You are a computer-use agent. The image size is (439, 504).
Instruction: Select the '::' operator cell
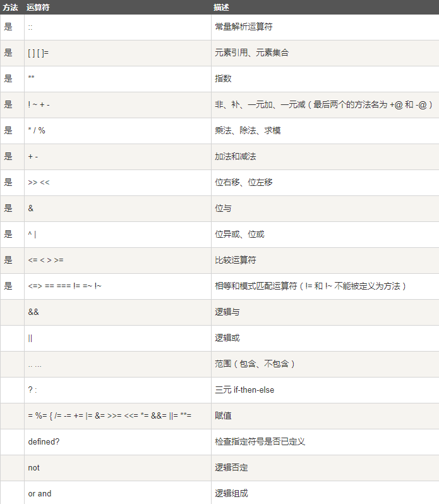point(30,27)
